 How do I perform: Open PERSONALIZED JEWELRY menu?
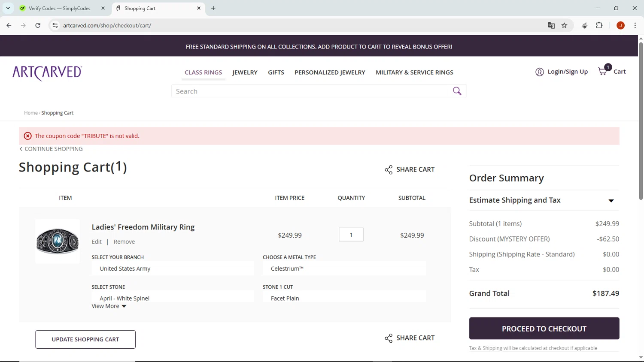pyautogui.click(x=330, y=72)
